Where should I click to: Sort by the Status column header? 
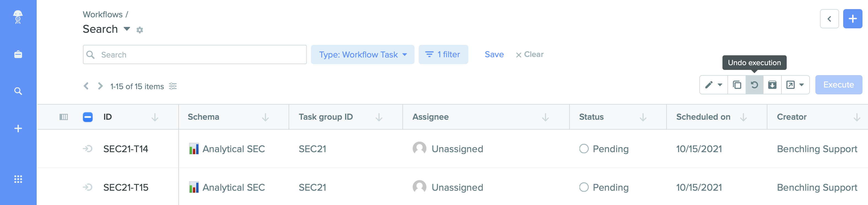click(591, 117)
